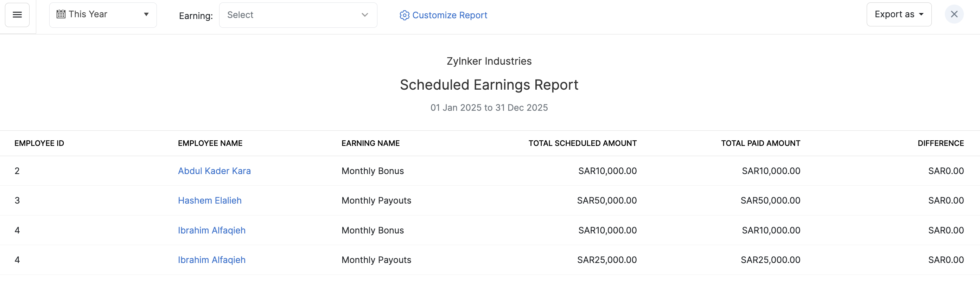Click the Total Scheduled Amount column header
The width and height of the screenshot is (980, 308).
[x=582, y=143]
